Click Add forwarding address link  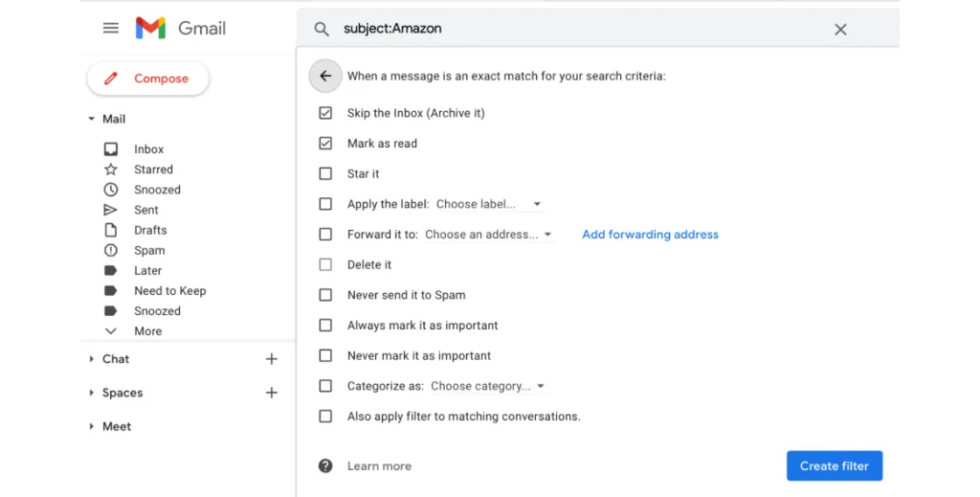(650, 235)
